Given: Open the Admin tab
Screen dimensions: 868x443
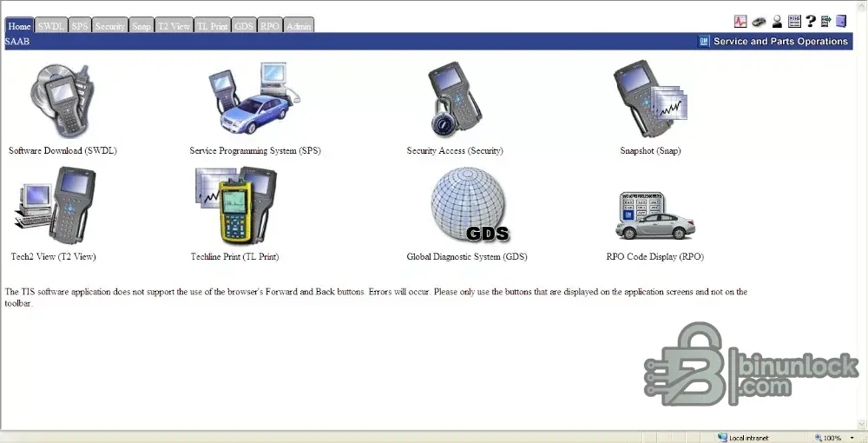Looking at the screenshot, I should [299, 25].
